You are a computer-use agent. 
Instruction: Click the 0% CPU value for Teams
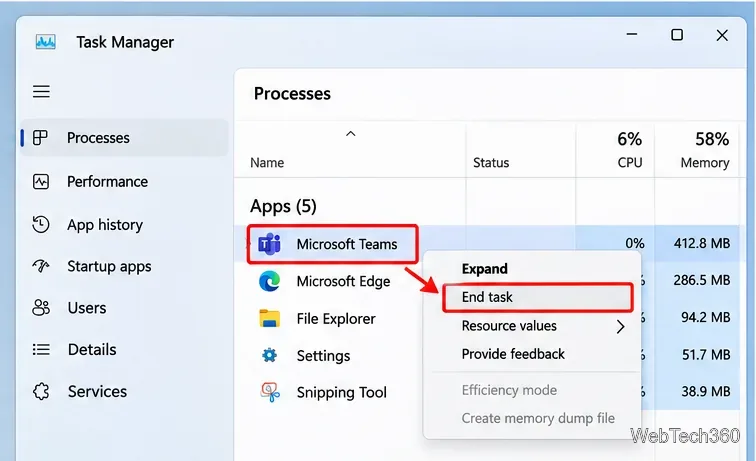point(634,243)
